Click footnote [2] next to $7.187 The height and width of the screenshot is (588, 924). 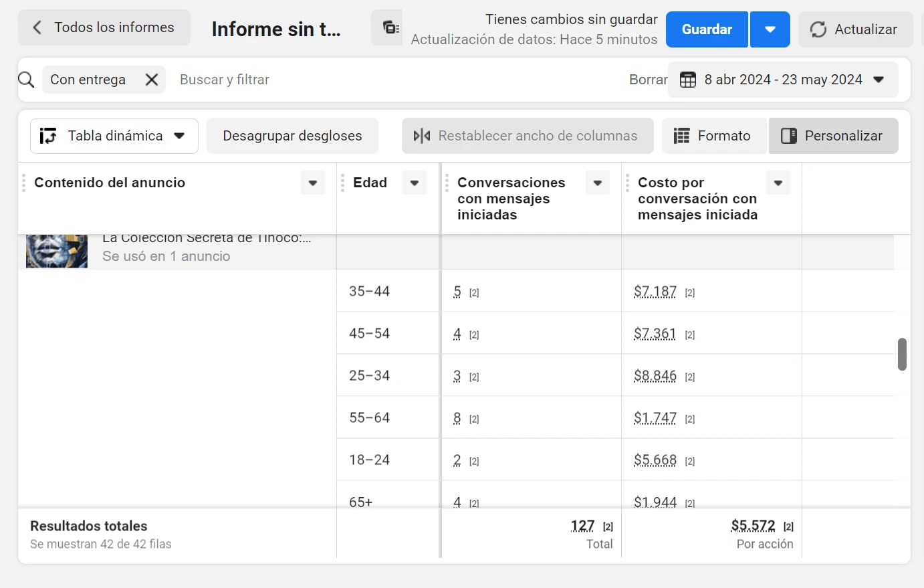[690, 293]
